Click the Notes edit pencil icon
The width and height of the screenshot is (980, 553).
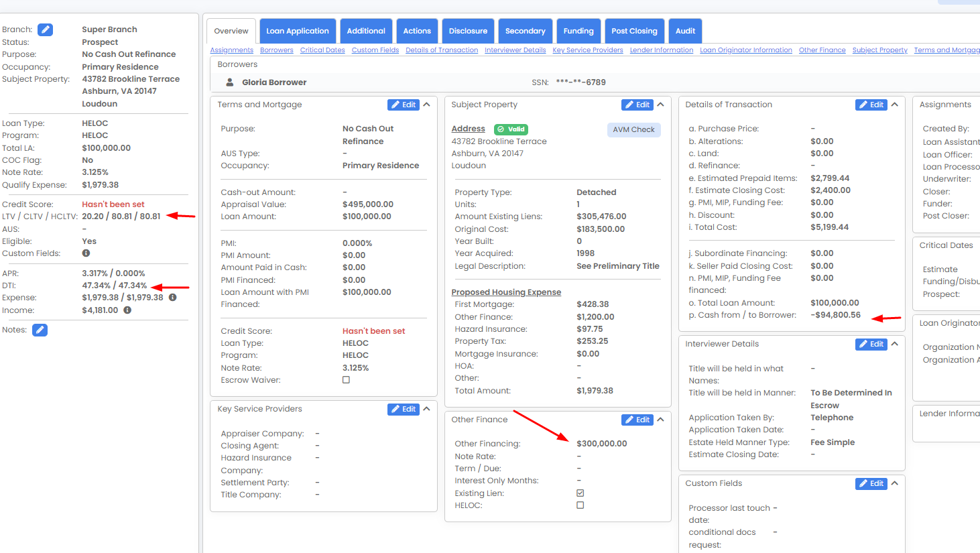click(40, 330)
